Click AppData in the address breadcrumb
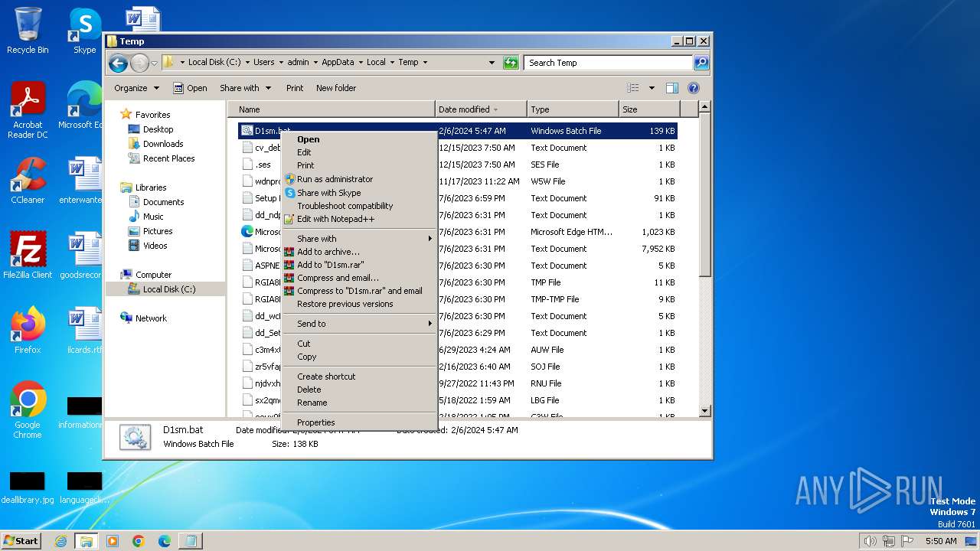 338,63
